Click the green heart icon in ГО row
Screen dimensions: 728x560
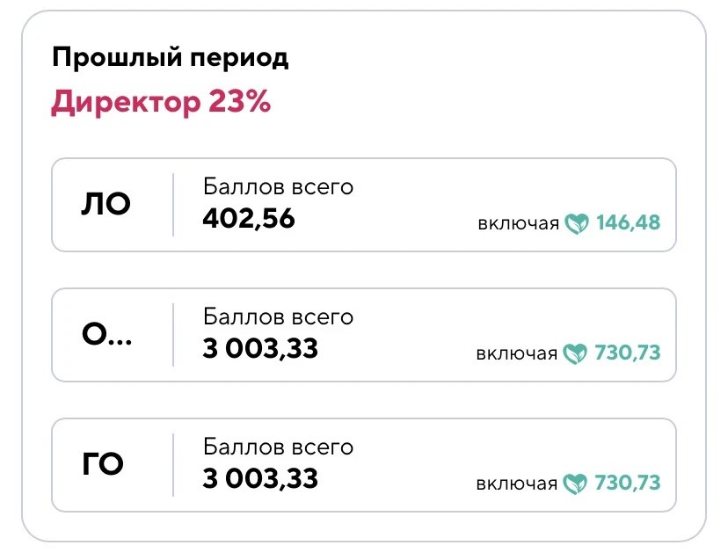pyautogui.click(x=575, y=484)
